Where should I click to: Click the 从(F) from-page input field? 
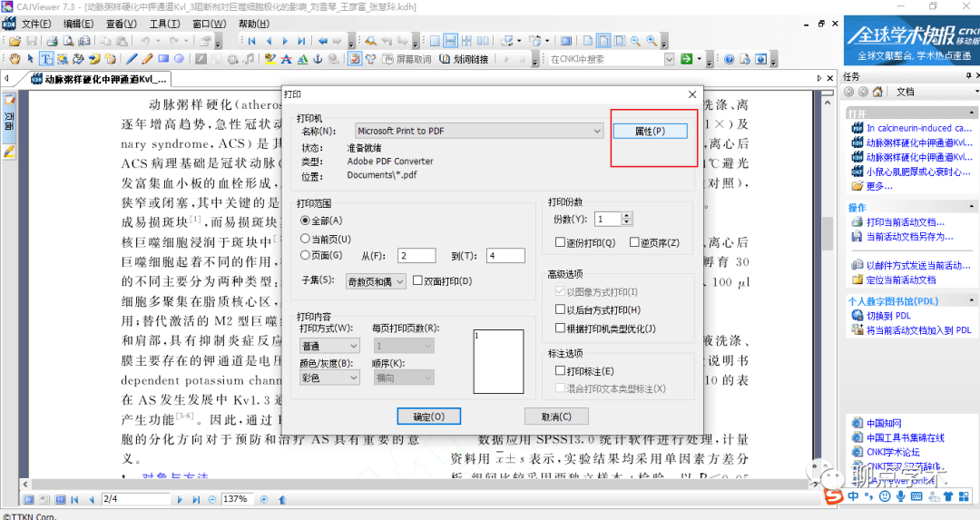point(416,255)
